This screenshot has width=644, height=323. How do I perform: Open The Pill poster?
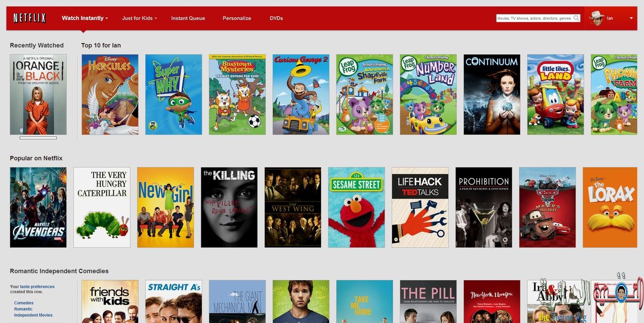pos(428,301)
